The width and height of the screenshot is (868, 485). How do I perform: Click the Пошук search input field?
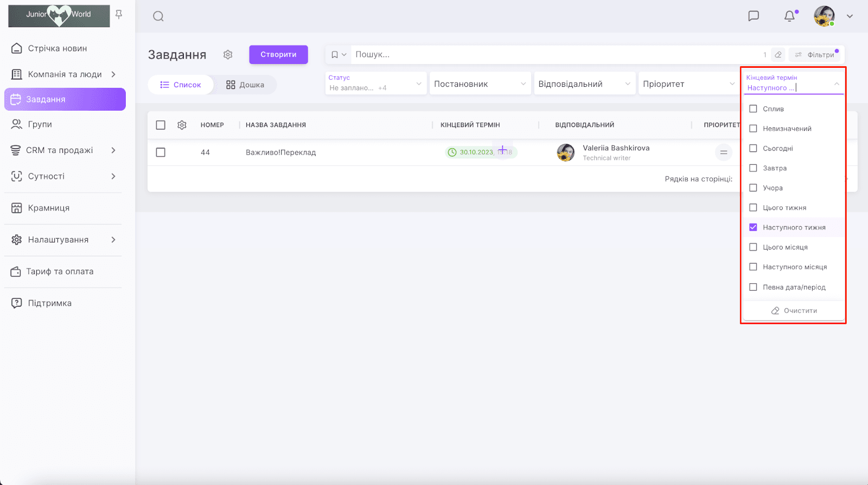[x=553, y=55]
